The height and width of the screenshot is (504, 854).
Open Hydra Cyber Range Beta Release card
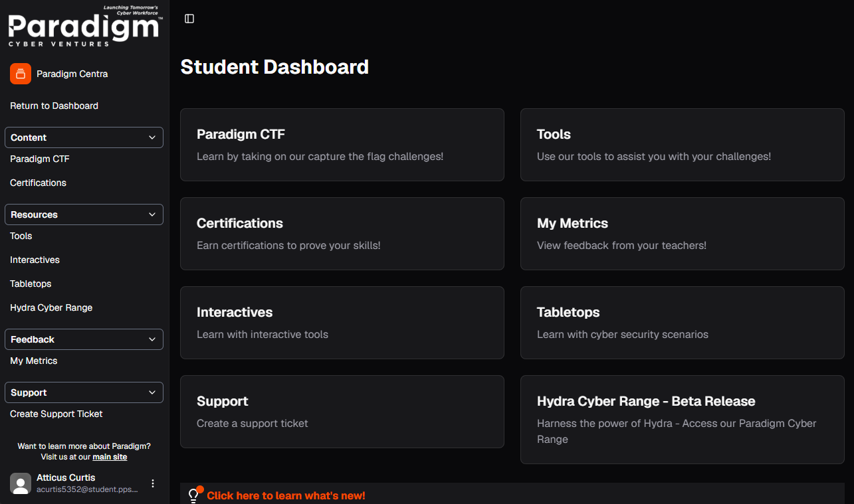(x=683, y=420)
